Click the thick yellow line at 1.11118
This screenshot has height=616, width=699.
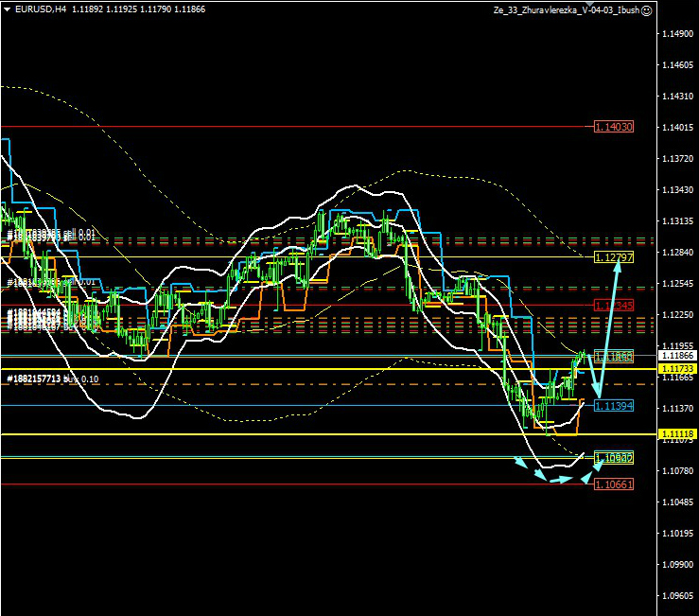tap(284, 433)
